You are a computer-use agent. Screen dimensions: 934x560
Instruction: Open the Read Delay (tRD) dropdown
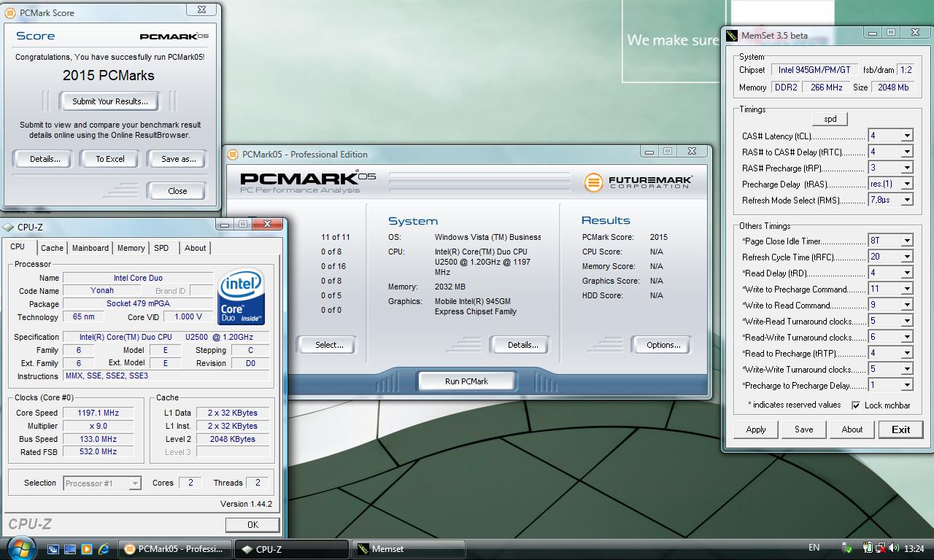coord(906,273)
